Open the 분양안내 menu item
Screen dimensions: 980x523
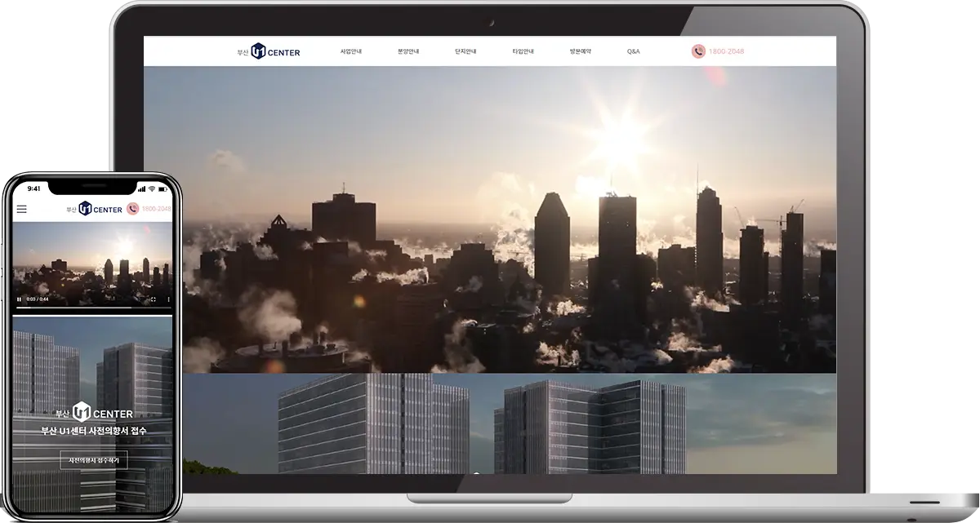[408, 51]
